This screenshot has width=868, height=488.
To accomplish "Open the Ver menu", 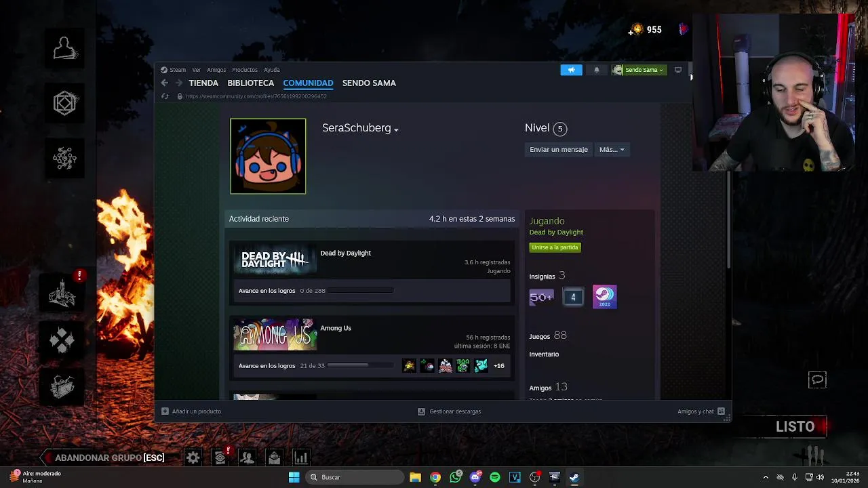I will coord(196,70).
